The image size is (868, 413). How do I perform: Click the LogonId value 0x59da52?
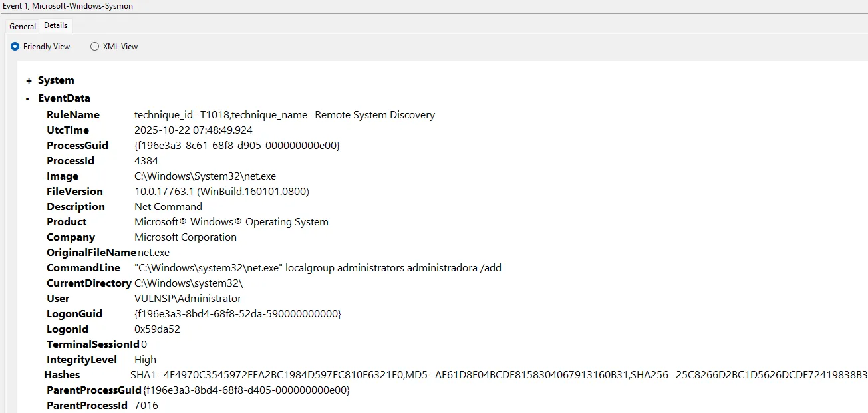coord(157,329)
